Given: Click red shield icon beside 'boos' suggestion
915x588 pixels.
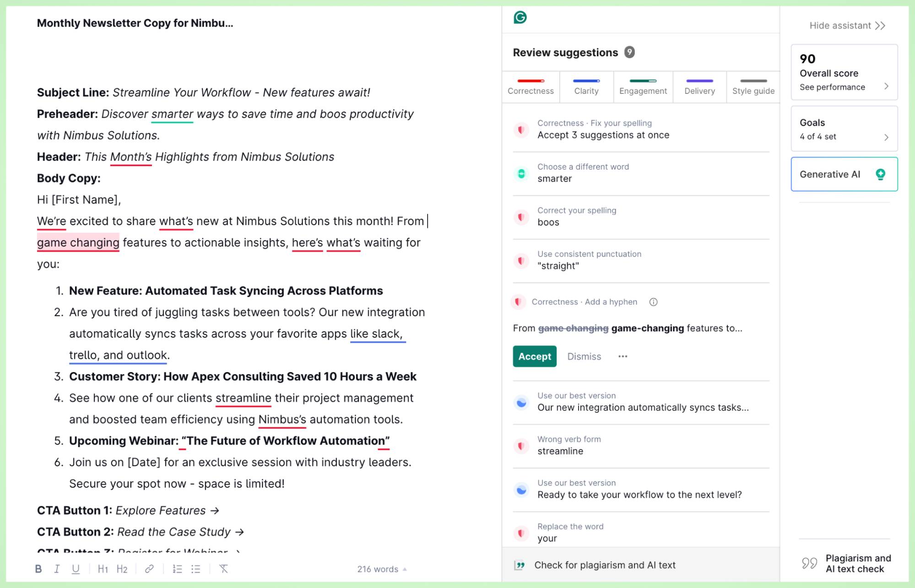Looking at the screenshot, I should 521,217.
